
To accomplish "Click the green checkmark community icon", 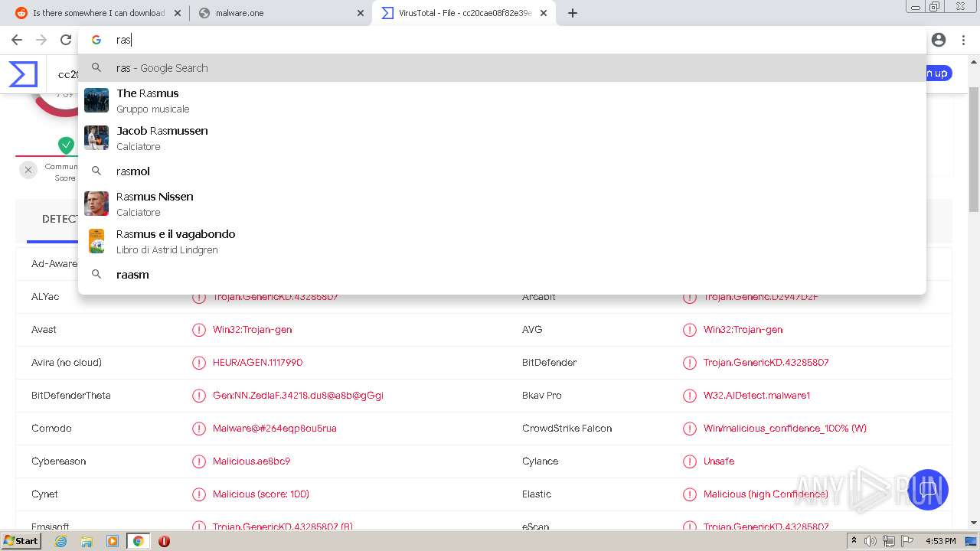I will (x=67, y=145).
